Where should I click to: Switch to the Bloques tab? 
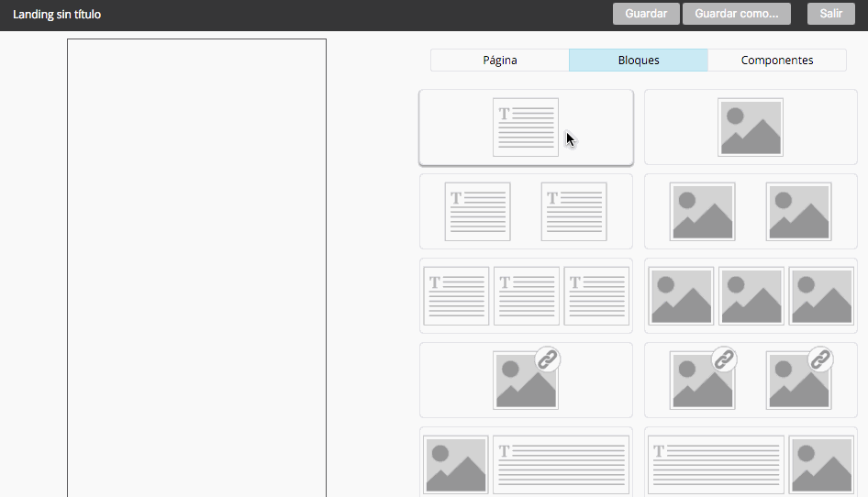(x=639, y=61)
